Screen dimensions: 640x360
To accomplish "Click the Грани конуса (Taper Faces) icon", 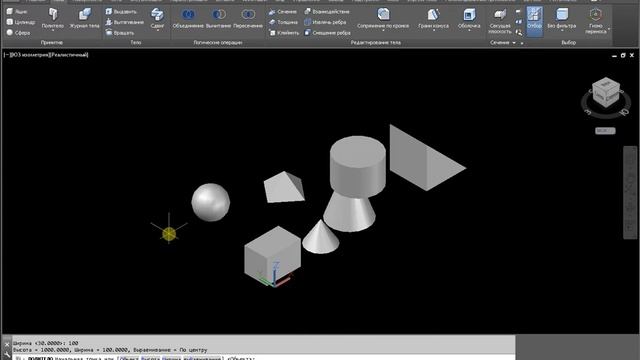I will click(x=433, y=14).
